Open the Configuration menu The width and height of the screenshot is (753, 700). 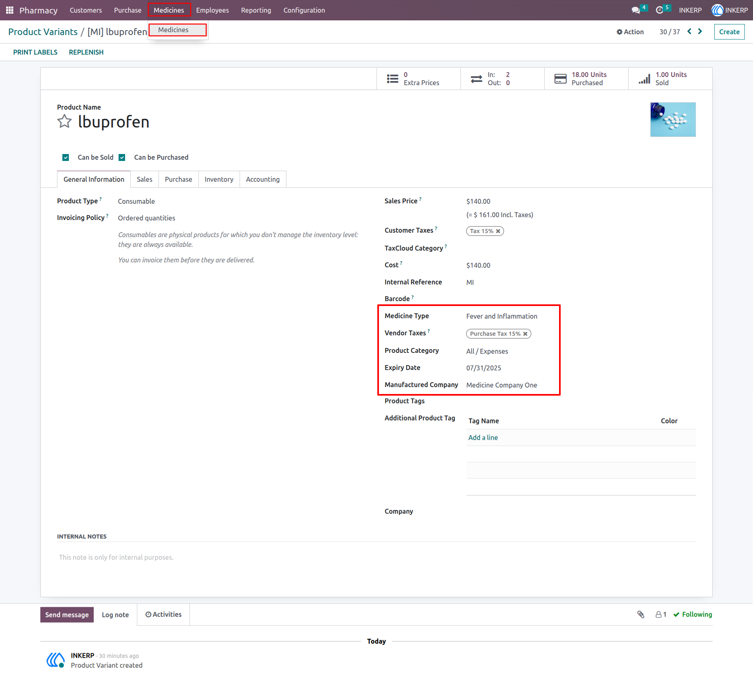coord(304,10)
